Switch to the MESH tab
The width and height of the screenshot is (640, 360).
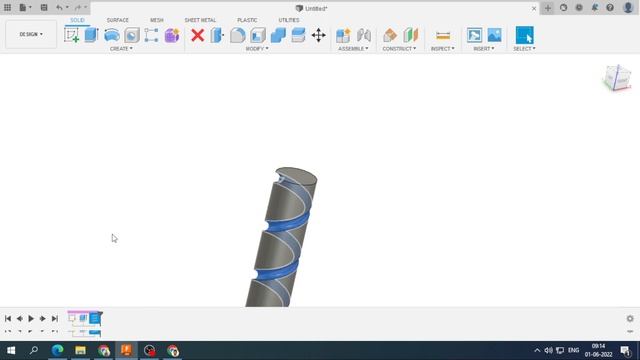[157, 20]
